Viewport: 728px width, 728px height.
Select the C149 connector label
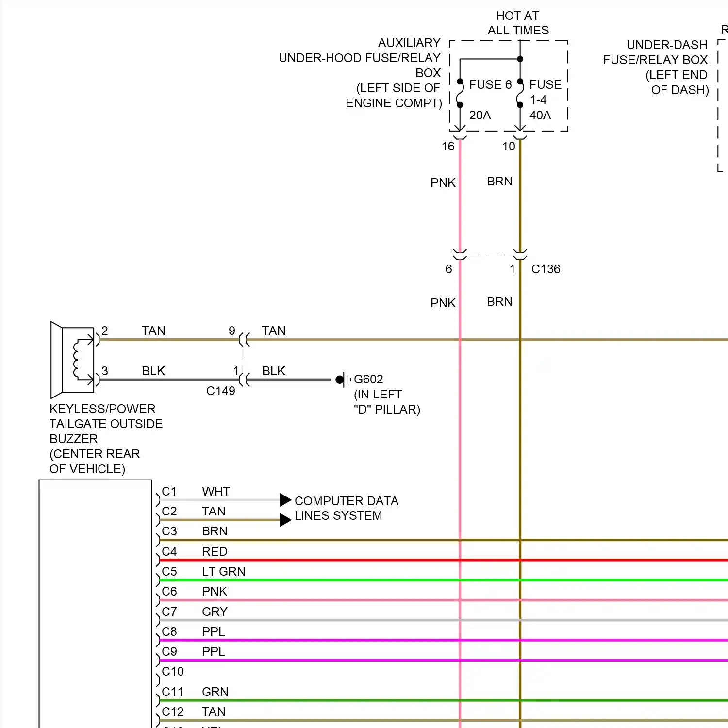(220, 391)
